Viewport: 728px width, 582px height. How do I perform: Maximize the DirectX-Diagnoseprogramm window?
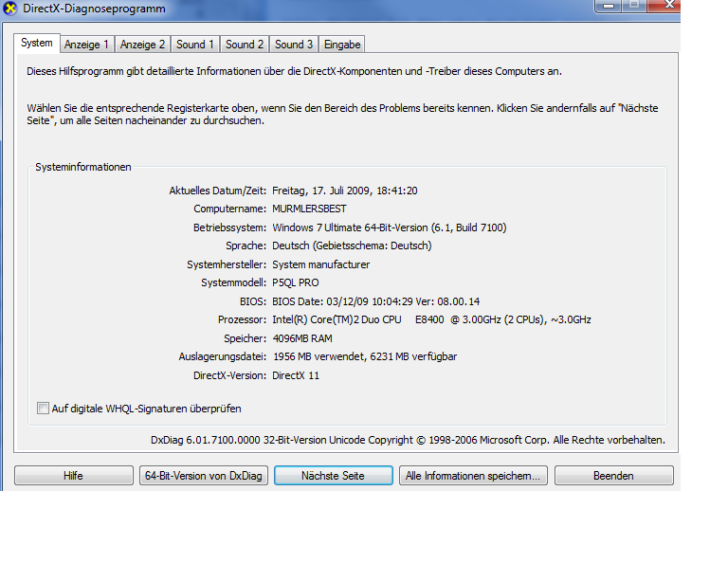634,6
